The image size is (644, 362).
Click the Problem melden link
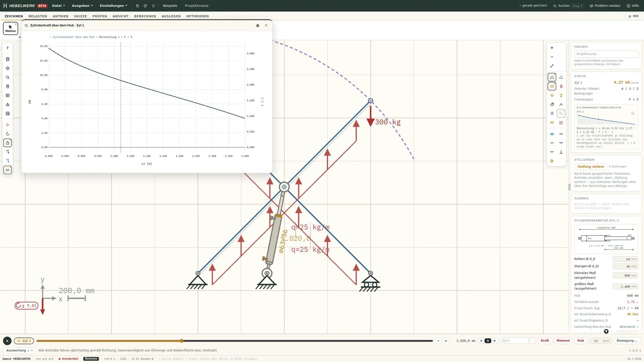605,6
